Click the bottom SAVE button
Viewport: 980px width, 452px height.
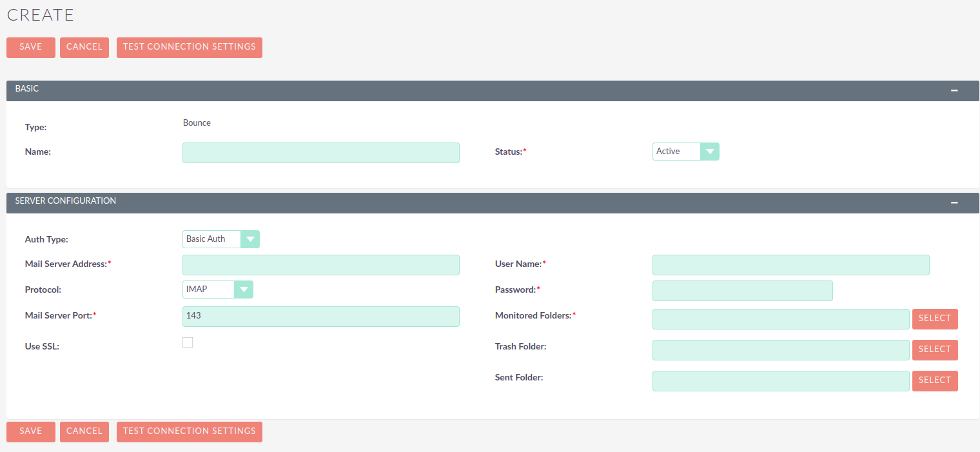click(x=30, y=431)
